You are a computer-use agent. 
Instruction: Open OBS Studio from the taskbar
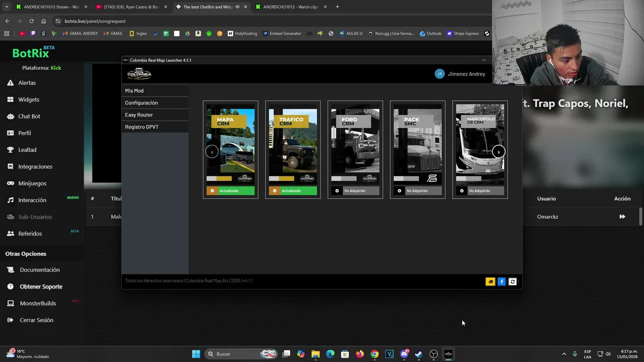pos(434,354)
